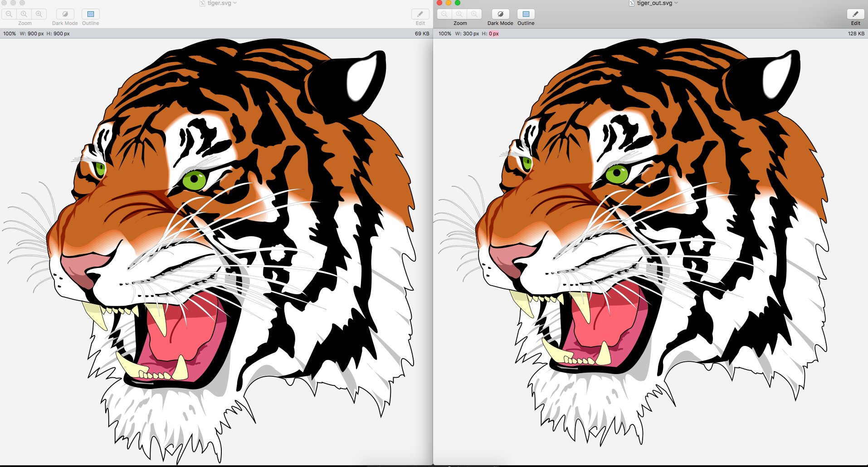Toggle Outline view in tiger.svg window

[x=90, y=14]
